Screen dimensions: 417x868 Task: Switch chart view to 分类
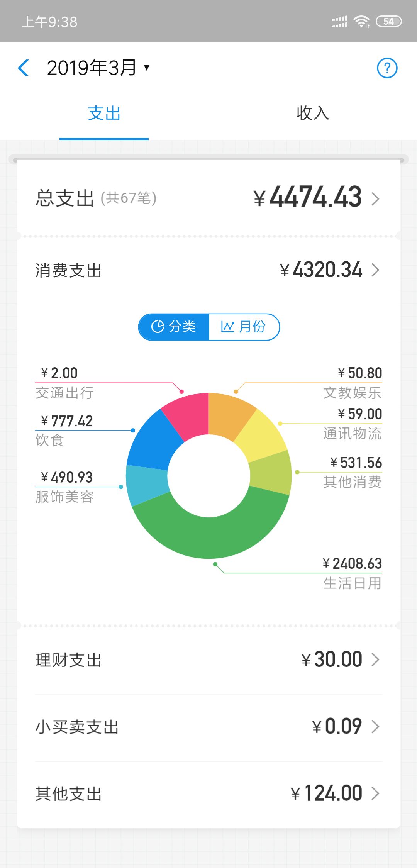coord(174,327)
